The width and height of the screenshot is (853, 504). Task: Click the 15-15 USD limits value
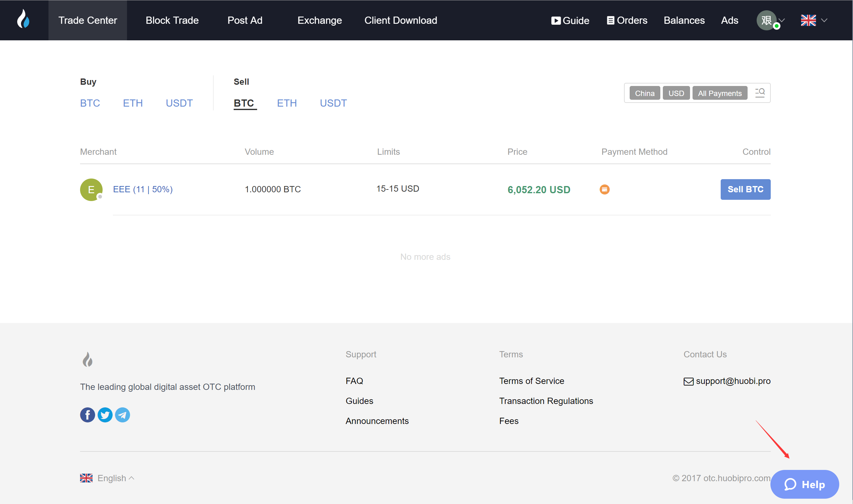pos(398,189)
